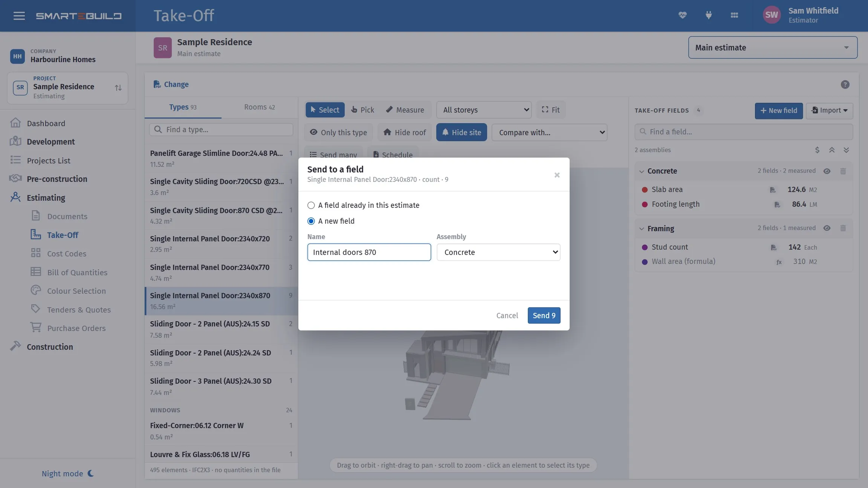Click the Change file link
The width and height of the screenshot is (868, 488).
point(171,84)
